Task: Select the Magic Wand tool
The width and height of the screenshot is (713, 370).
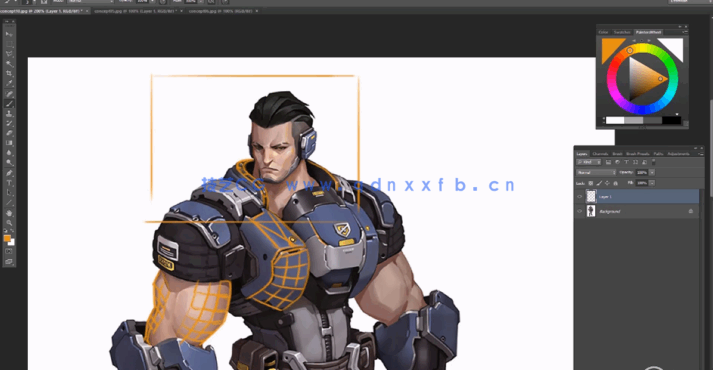Action: point(9,64)
